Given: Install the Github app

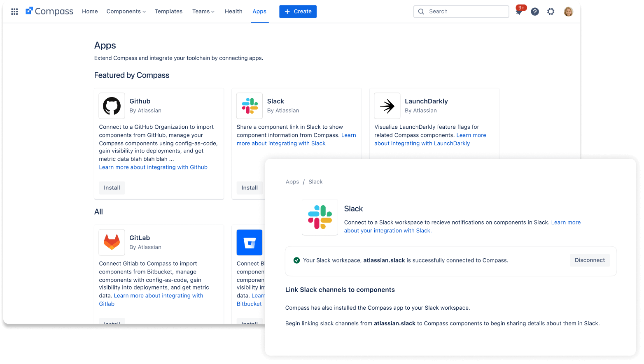Looking at the screenshot, I should (112, 188).
